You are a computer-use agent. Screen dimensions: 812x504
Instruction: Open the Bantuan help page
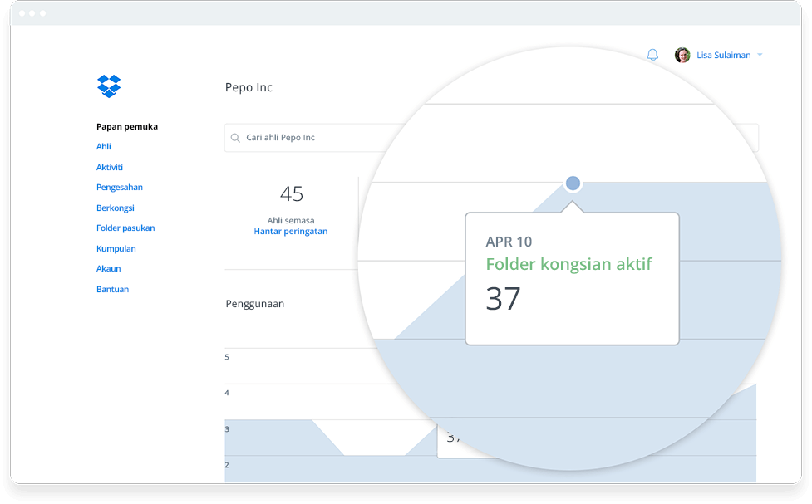click(112, 289)
